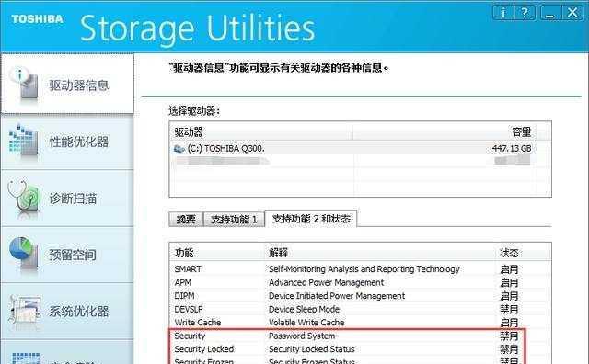589x364 pixels.
Task: Select the 性能优化器 performance optimizer icon
Action: pos(23,141)
